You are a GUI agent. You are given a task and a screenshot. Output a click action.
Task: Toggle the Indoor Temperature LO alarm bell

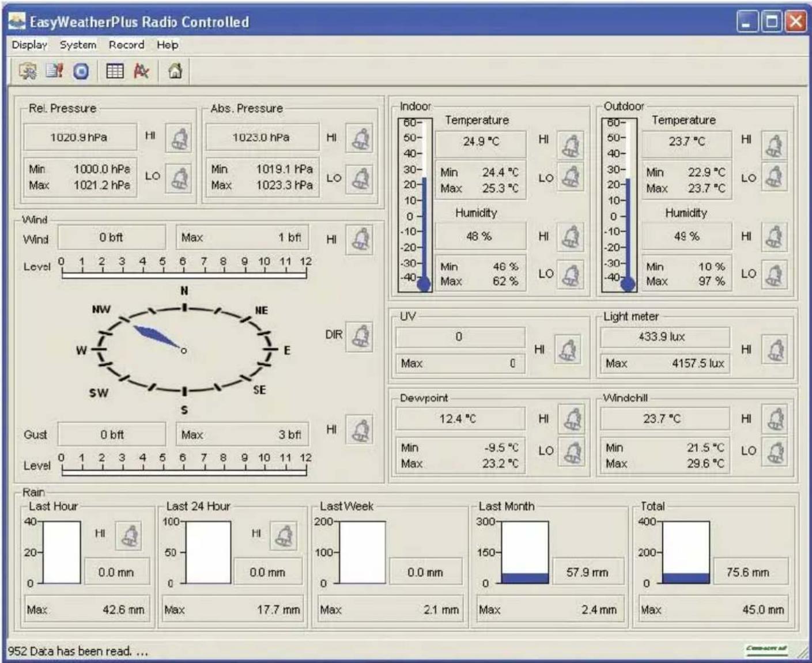(x=571, y=176)
